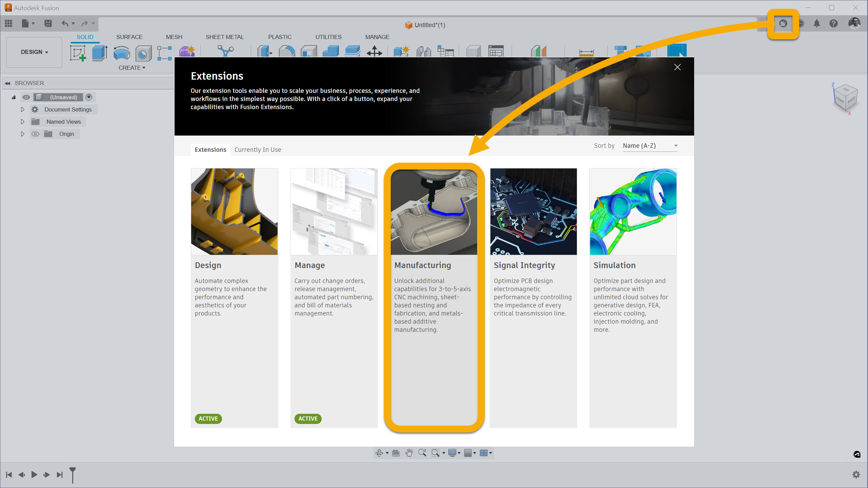Select the Extrude tool icon
This screenshot has width=868, height=488.
(x=100, y=54)
